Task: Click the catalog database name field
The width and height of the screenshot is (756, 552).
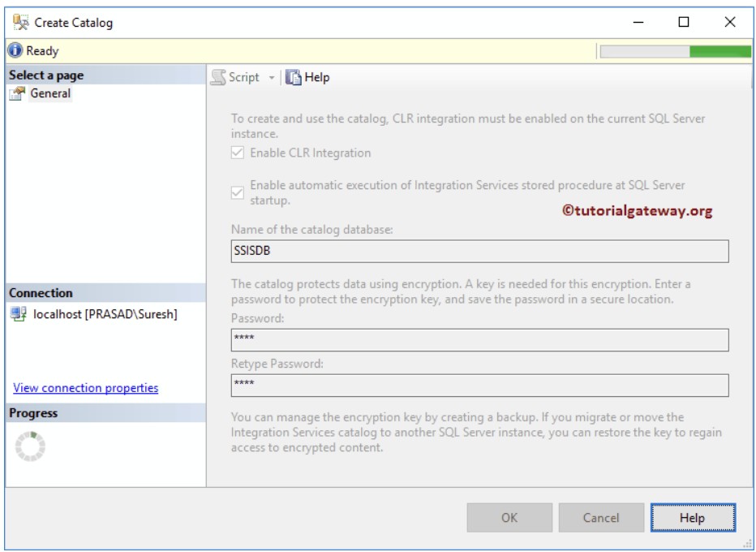Action: (479, 252)
